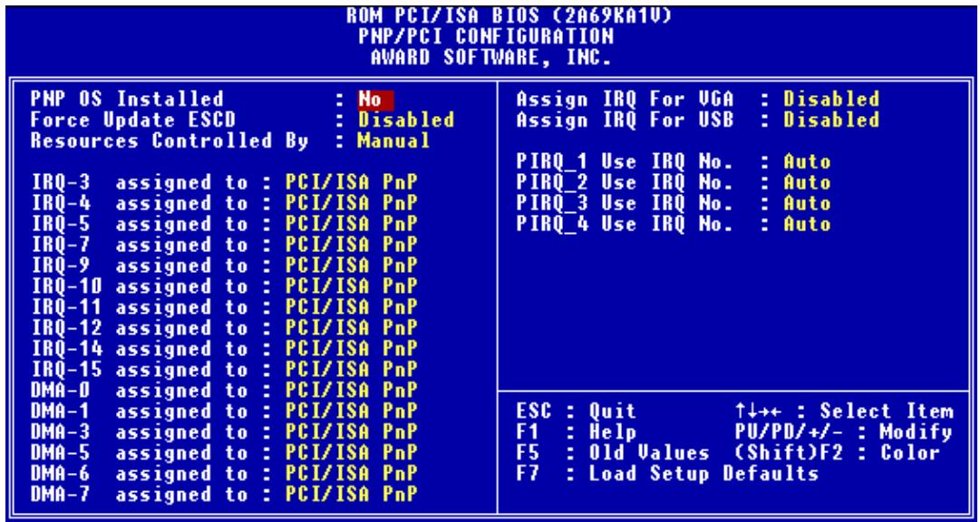
Task: Click the 'DMA-7 assigned to' label
Action: point(140,495)
